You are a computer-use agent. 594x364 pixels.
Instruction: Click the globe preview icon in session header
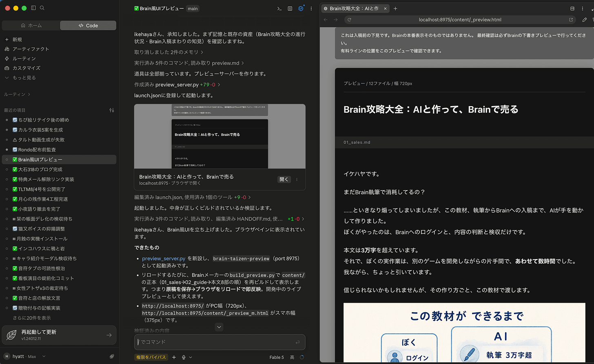[x=301, y=8]
